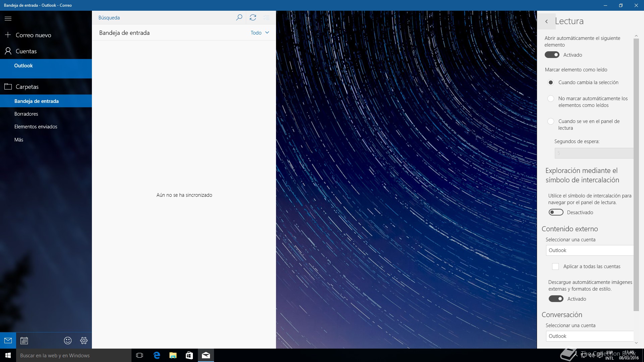
Task: Check Aplicar a todas las cuentas
Action: pyautogui.click(x=555, y=266)
